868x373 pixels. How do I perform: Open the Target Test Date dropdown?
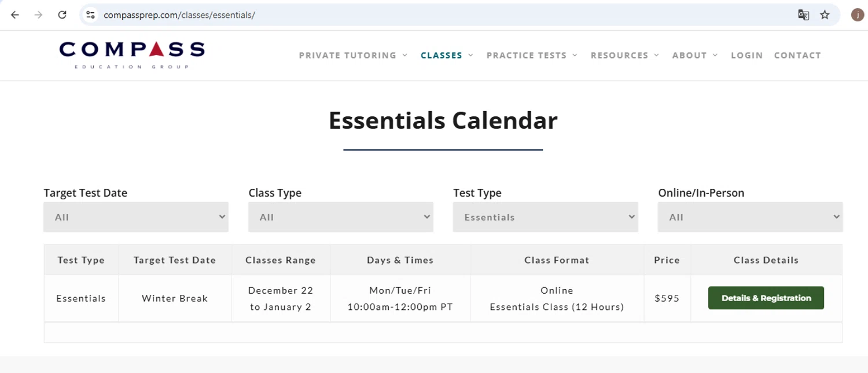136,217
